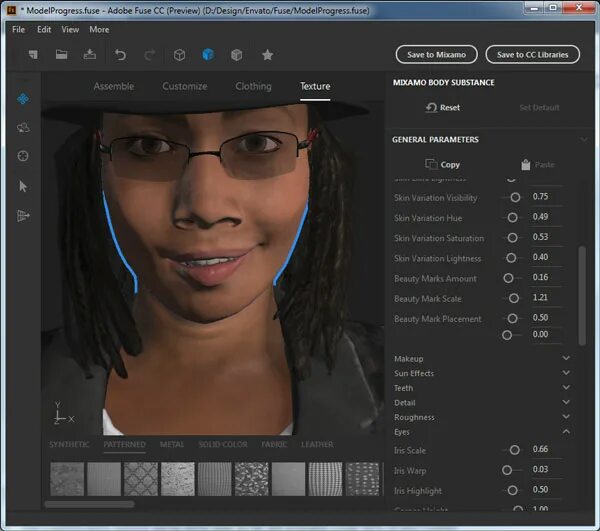600x531 pixels.
Task: Click the texture library horizontal scrollbar
Action: click(90, 504)
